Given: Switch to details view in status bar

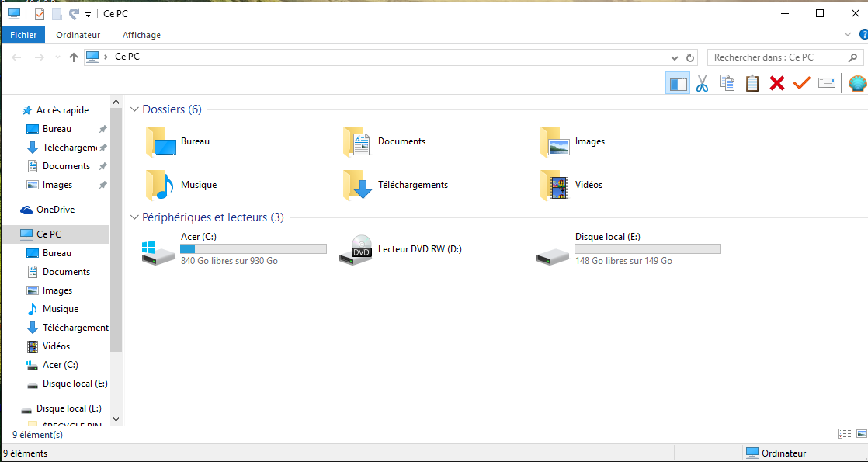Looking at the screenshot, I should point(844,434).
